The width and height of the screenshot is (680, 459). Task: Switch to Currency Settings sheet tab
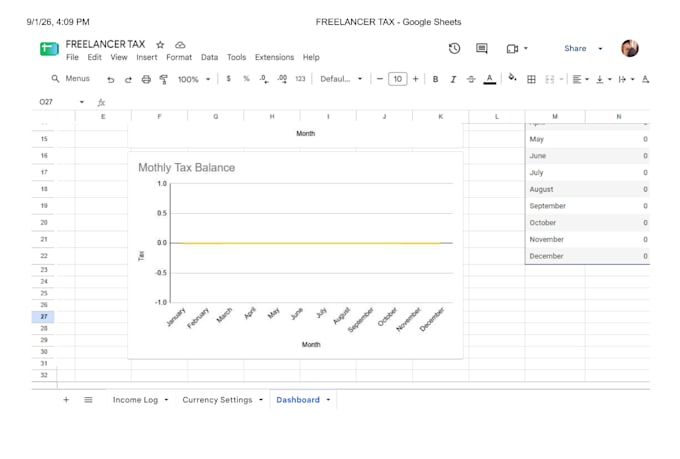click(217, 400)
